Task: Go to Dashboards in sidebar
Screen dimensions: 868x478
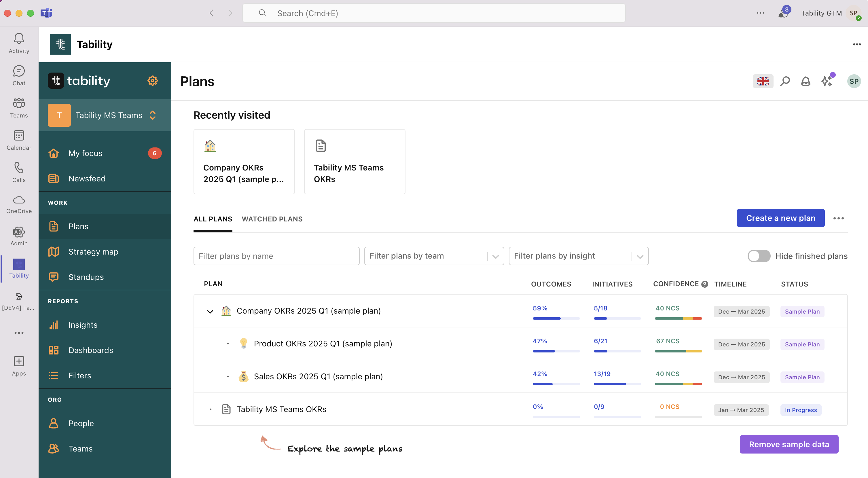Action: [90, 350]
